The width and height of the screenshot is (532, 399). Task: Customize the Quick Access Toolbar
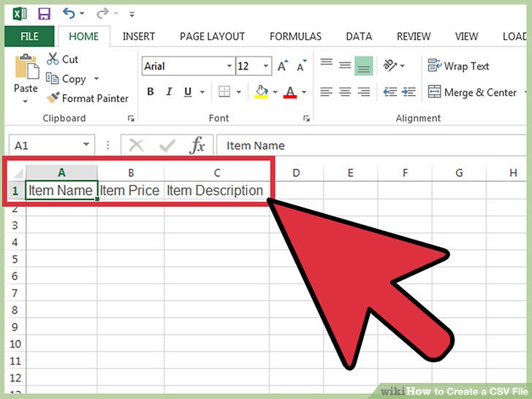coord(132,15)
